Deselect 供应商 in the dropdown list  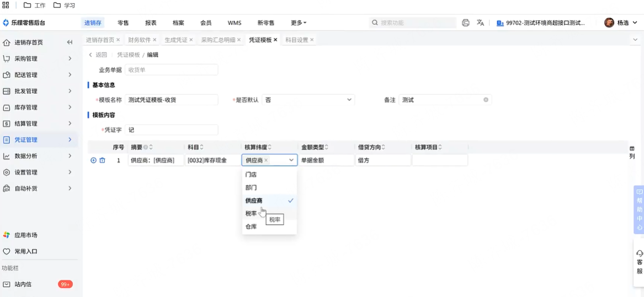click(x=269, y=201)
